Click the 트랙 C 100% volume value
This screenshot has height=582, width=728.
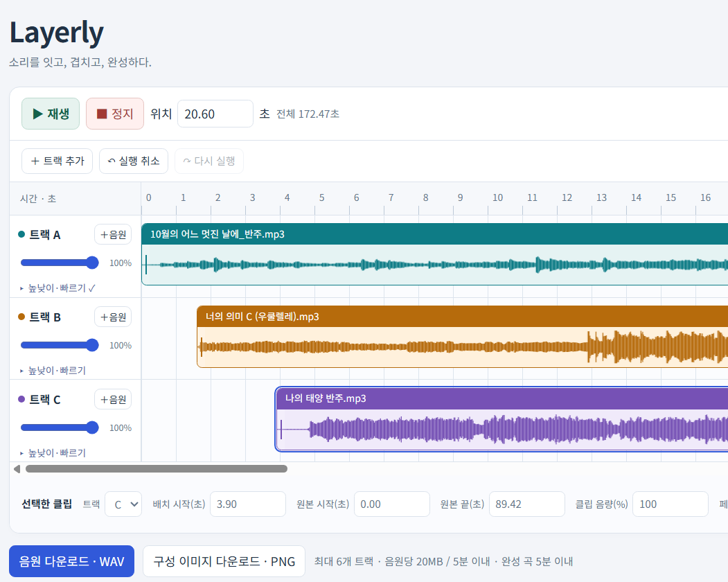tap(121, 427)
